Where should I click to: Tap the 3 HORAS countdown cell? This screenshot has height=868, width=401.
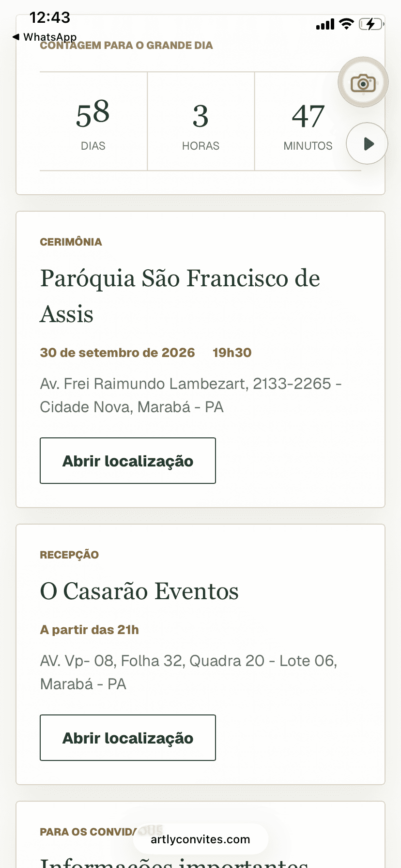201,121
